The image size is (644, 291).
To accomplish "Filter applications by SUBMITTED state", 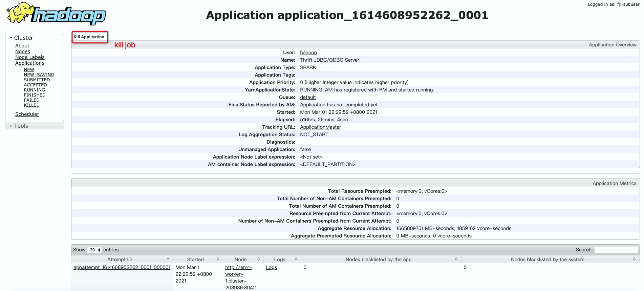I will point(37,80).
